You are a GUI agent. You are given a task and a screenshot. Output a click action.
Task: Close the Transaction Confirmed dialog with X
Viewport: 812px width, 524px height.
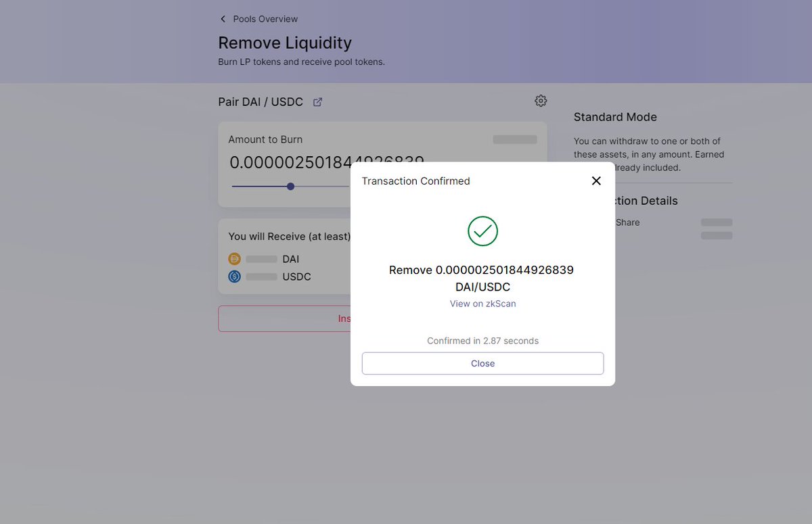coord(596,181)
